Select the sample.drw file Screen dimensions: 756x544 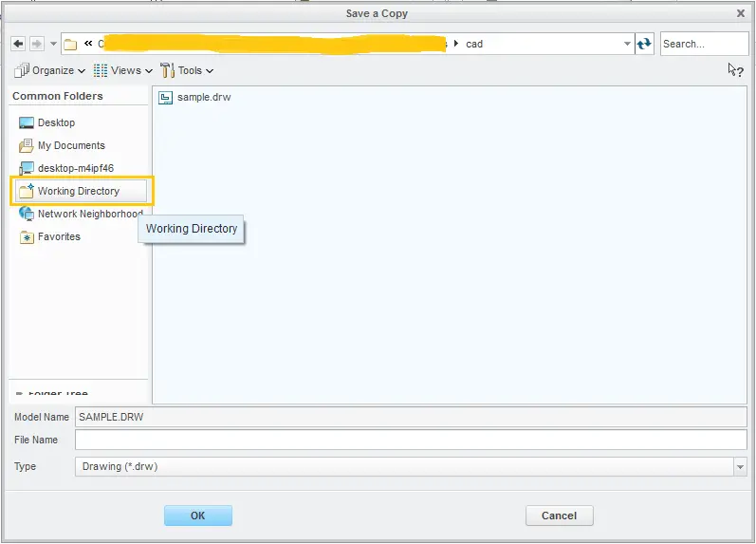[203, 97]
